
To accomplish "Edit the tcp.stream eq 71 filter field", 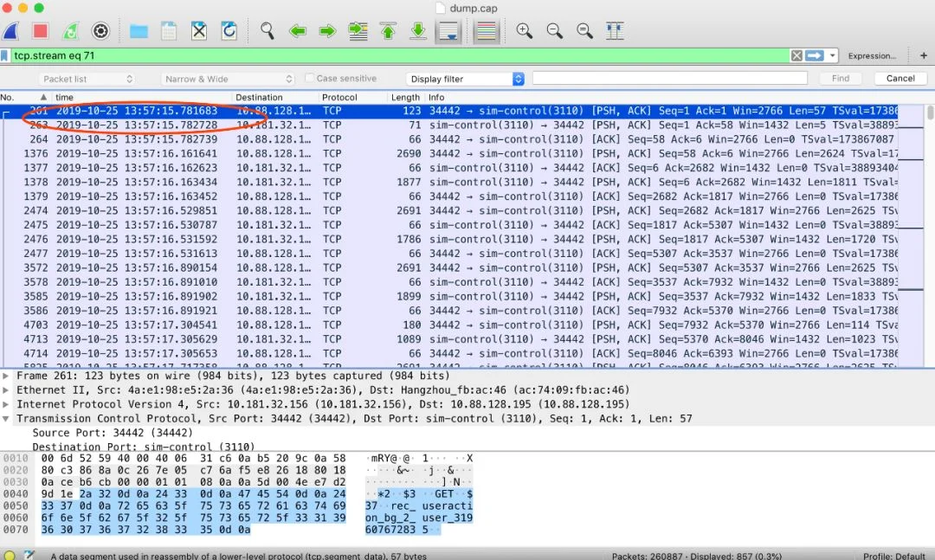I will [399, 55].
